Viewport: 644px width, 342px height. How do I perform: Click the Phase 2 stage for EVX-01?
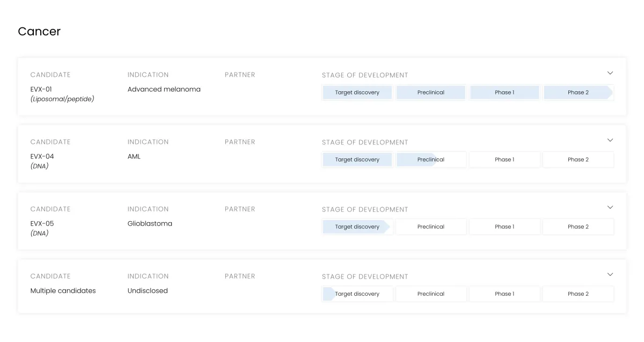click(578, 92)
